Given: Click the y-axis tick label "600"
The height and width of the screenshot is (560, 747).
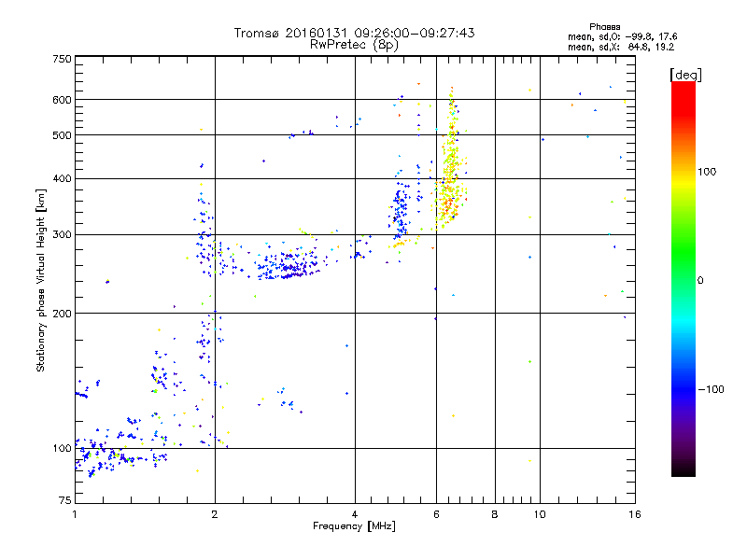Looking at the screenshot, I should [x=62, y=100].
